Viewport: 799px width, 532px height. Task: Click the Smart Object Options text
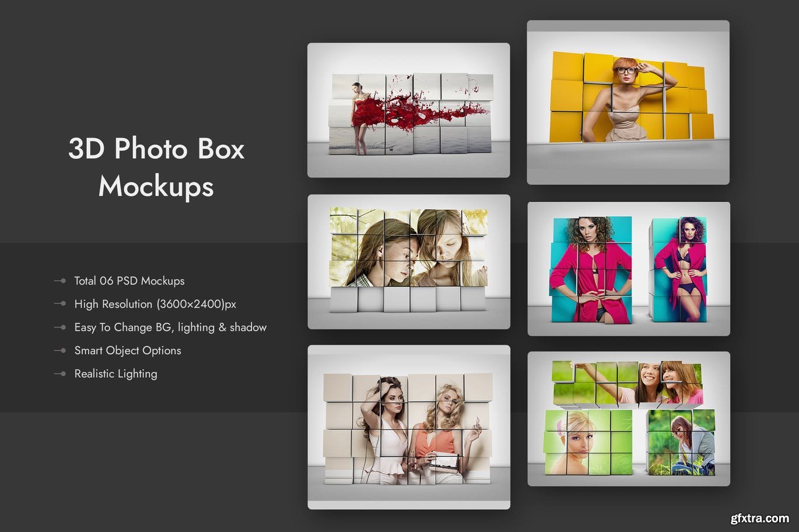point(128,351)
